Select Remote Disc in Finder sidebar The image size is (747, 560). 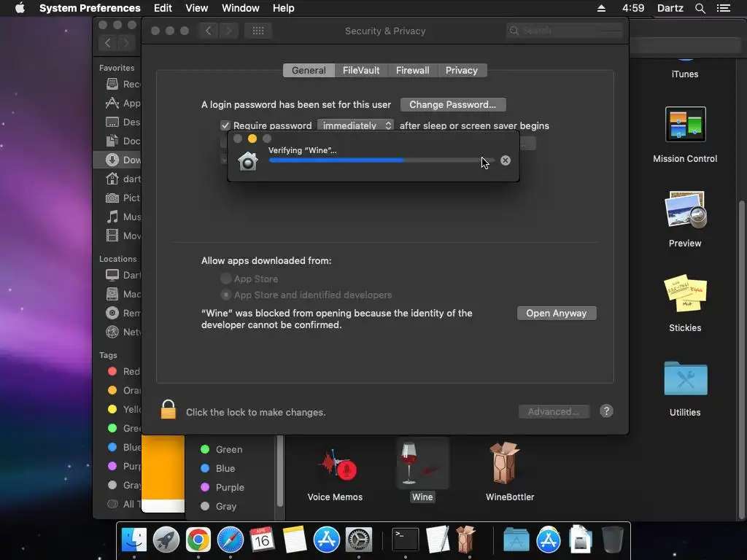[123, 313]
